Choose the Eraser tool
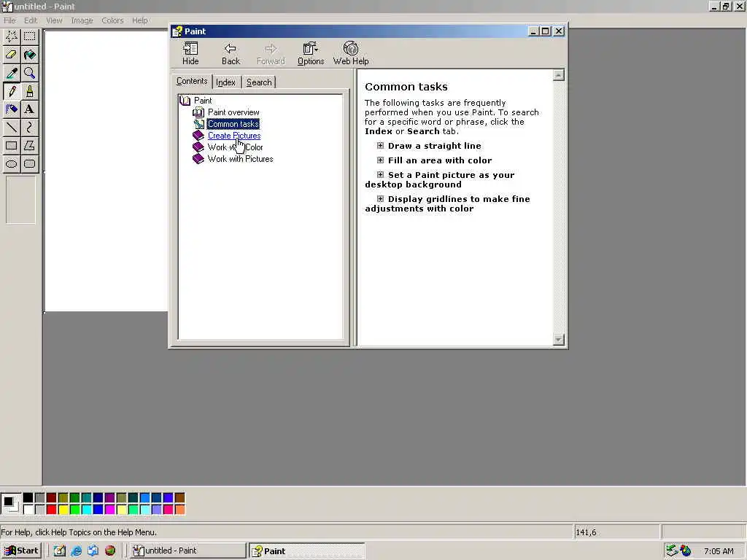Screen dimensions: 747x560 tap(12, 54)
